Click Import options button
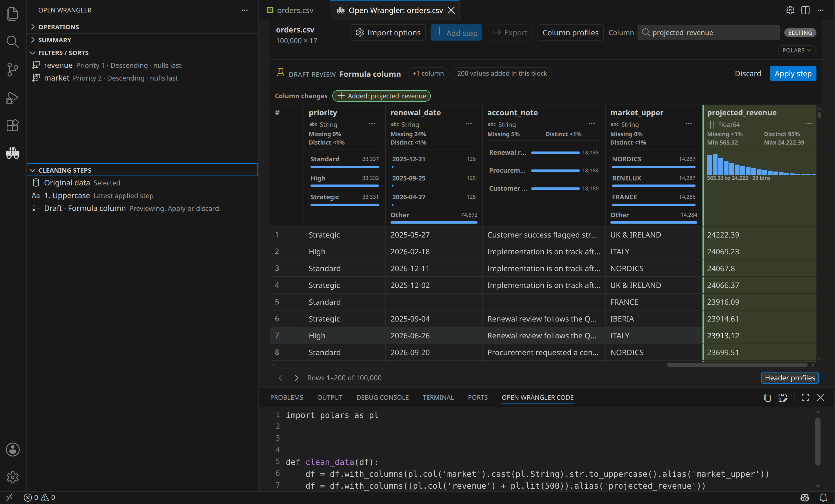 tap(388, 32)
